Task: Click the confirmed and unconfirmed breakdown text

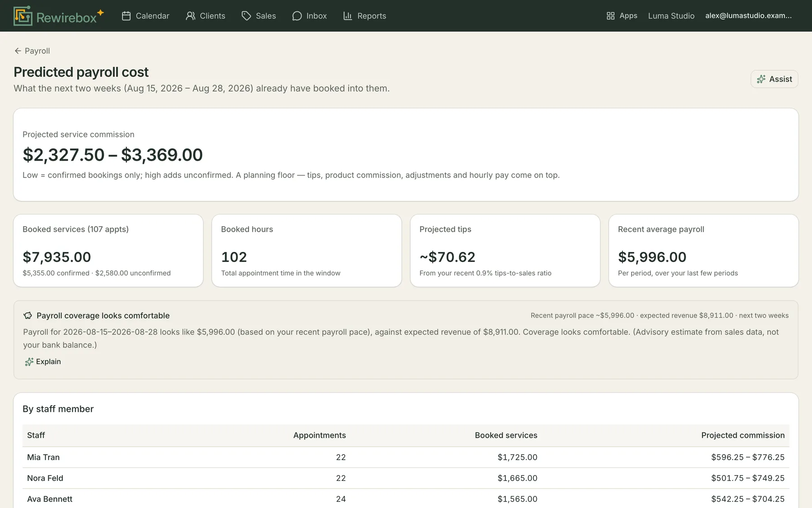Action: pos(97,273)
